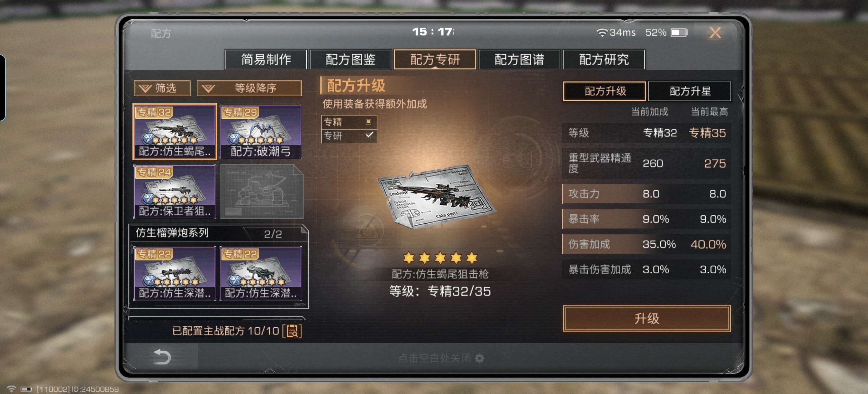Image resolution: width=868 pixels, height=394 pixels.
Task: Click the 52% battery icon
Action: pos(679,33)
